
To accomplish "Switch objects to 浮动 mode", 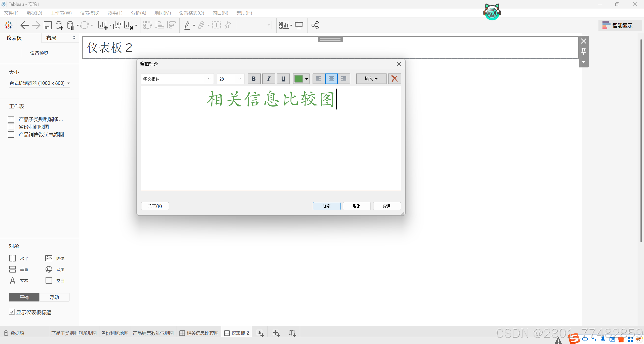I will (54, 297).
